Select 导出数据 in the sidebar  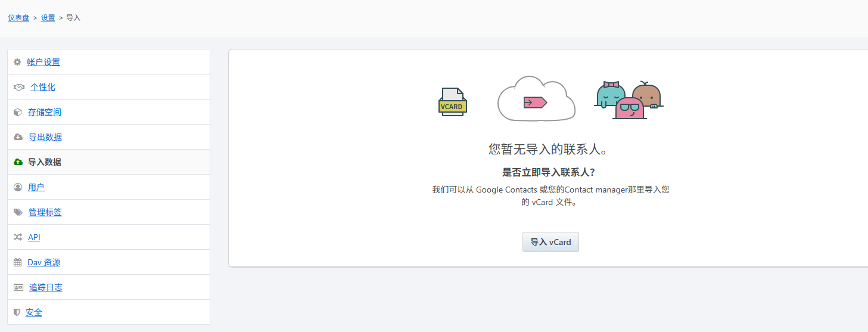click(45, 137)
